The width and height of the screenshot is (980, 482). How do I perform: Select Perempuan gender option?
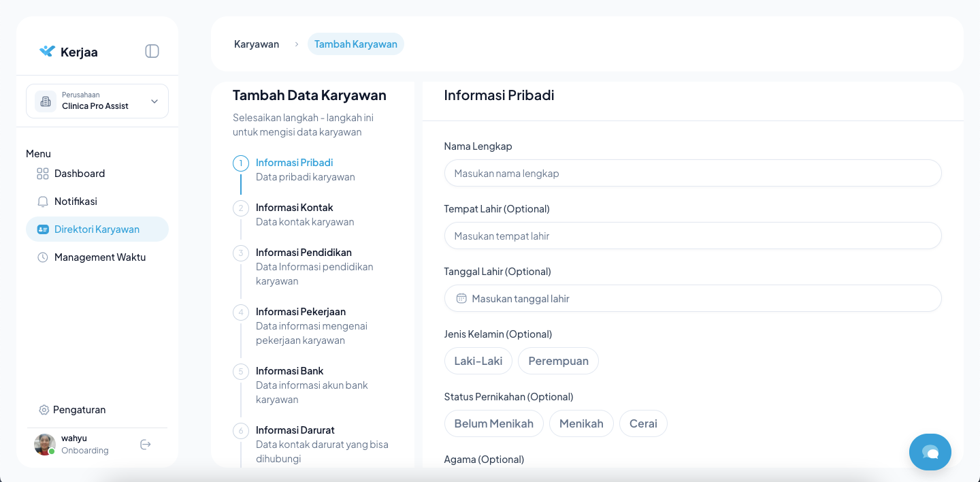(x=558, y=361)
